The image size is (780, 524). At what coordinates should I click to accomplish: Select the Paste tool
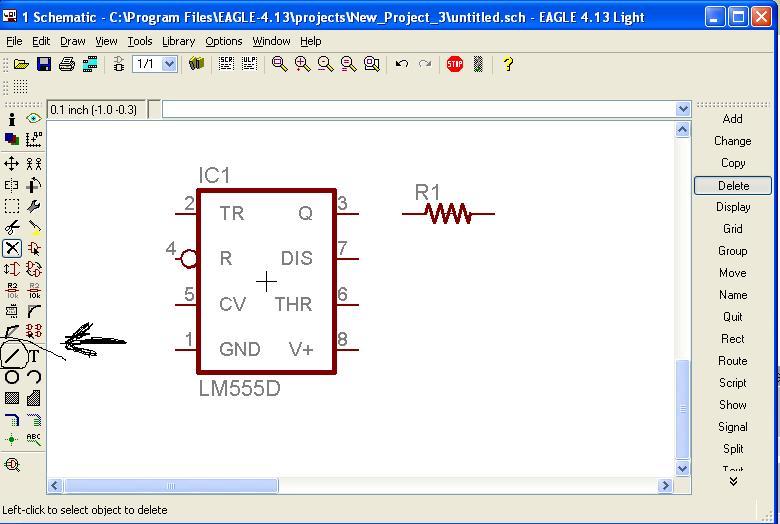(x=34, y=227)
